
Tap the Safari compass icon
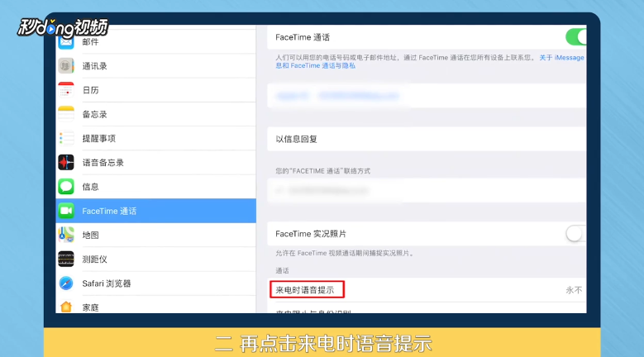65,283
